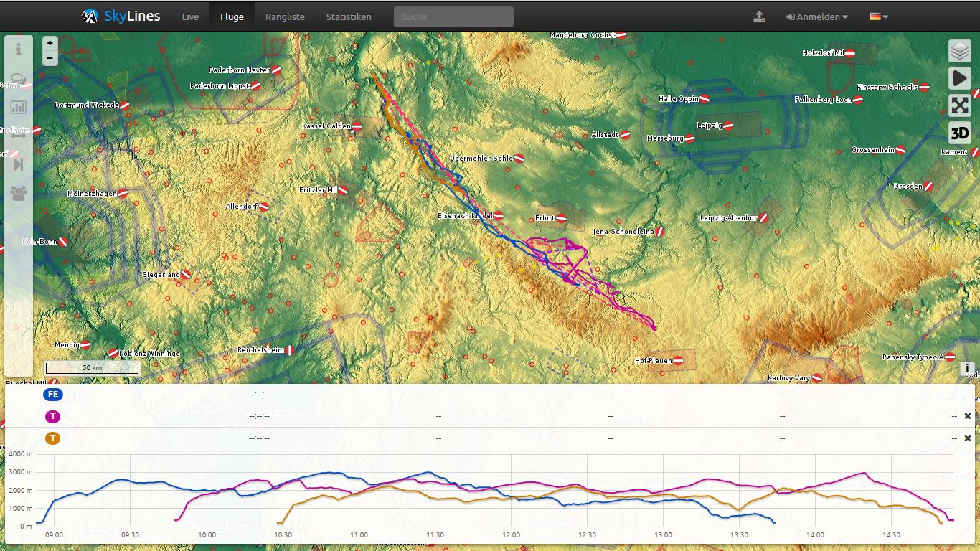Open the Statistiken page

point(349,17)
